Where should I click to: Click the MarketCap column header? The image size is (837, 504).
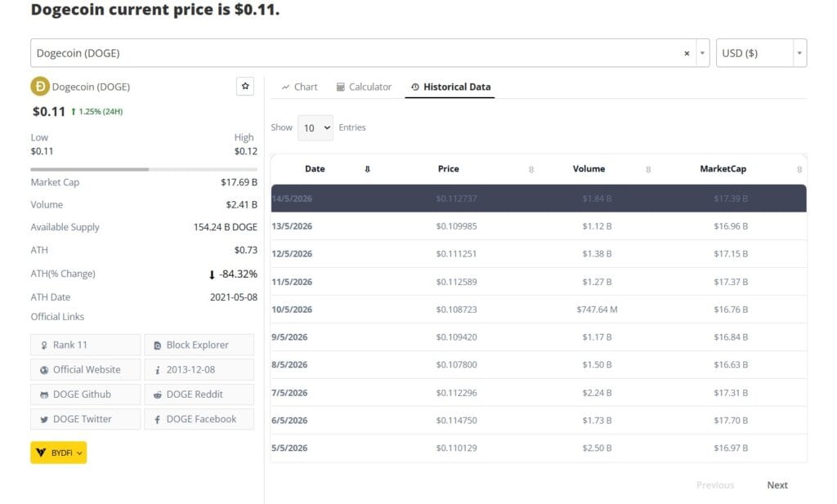(x=723, y=168)
